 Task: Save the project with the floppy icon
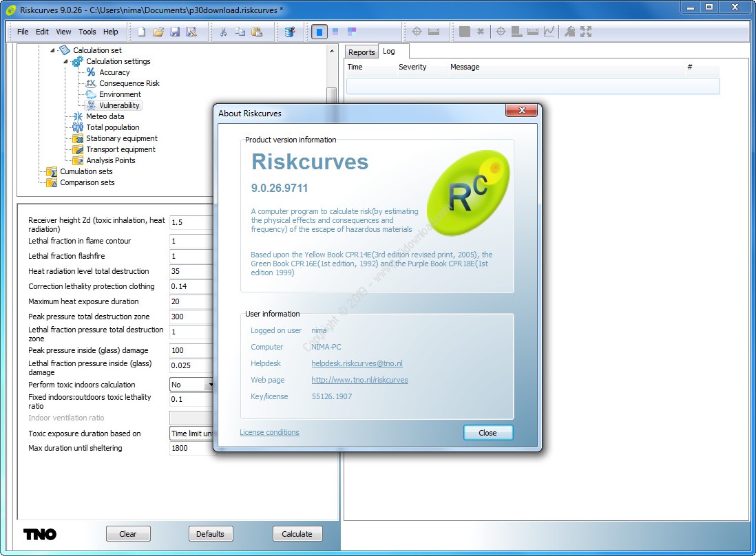pyautogui.click(x=174, y=32)
